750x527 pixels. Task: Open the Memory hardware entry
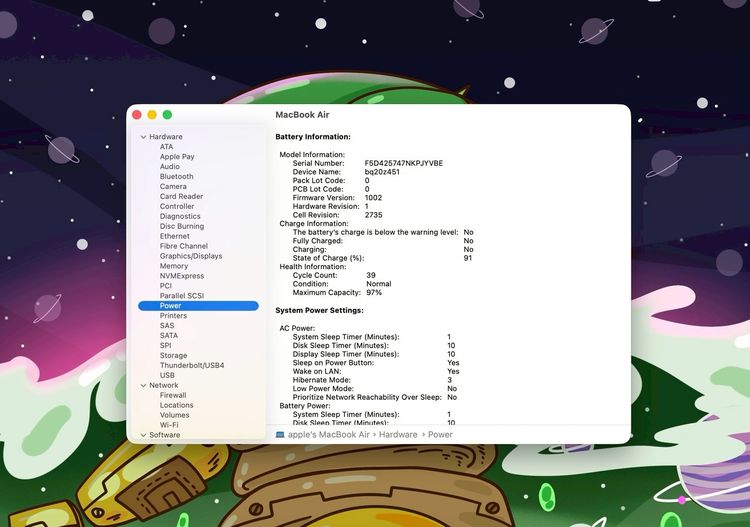click(x=174, y=266)
